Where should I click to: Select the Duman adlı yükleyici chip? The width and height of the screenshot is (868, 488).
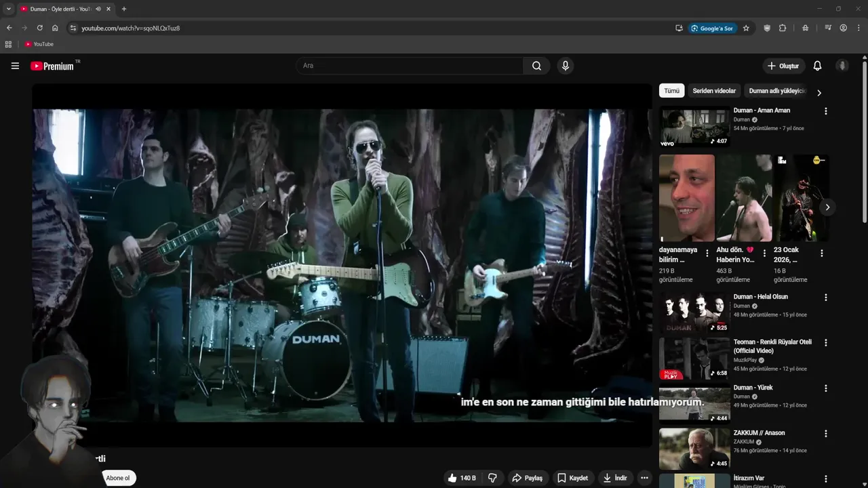point(777,91)
